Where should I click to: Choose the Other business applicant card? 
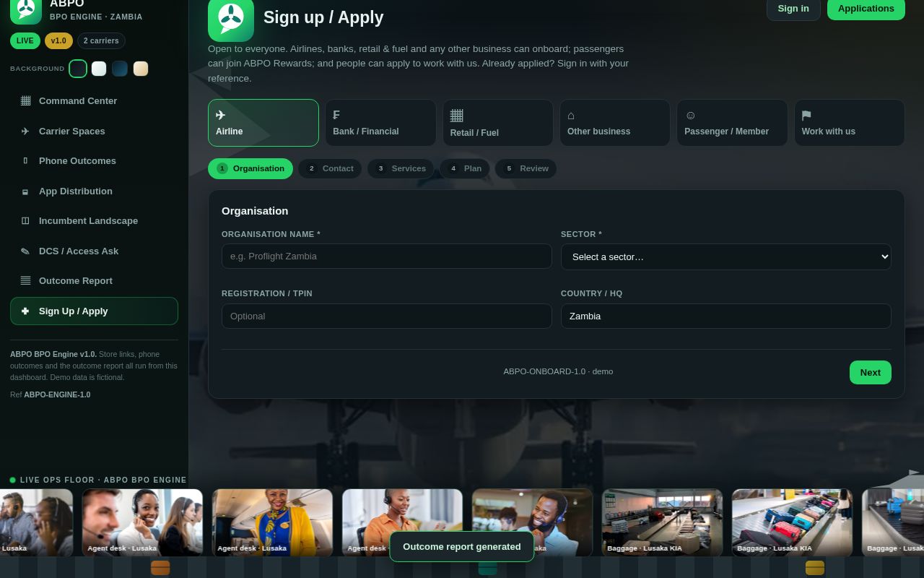[x=615, y=123]
